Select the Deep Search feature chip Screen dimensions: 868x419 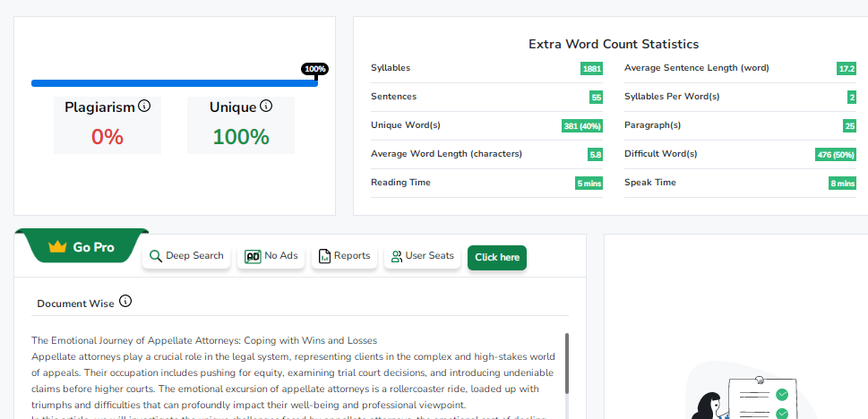186,256
